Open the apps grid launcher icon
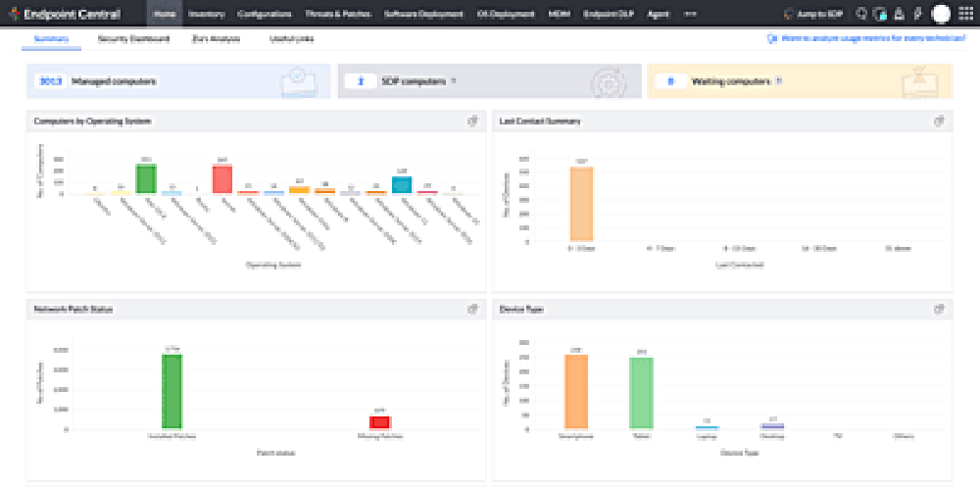The height and width of the screenshot is (487, 980). point(965,13)
